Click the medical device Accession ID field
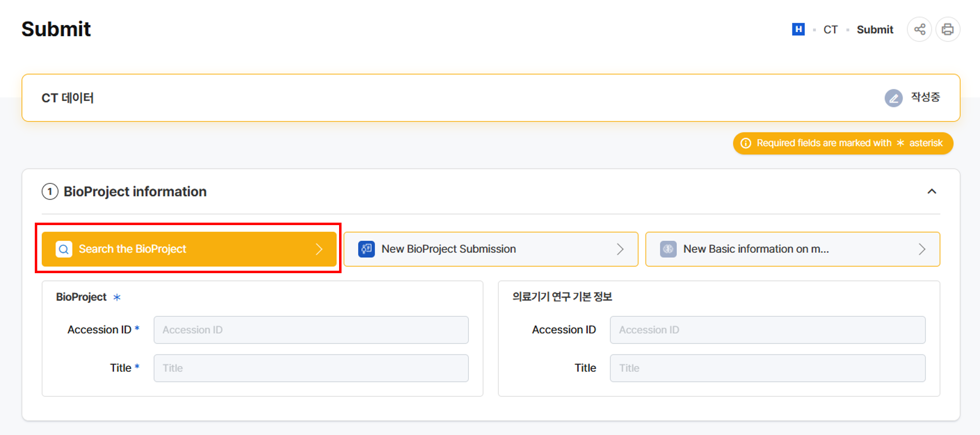980x435 pixels. (x=767, y=330)
